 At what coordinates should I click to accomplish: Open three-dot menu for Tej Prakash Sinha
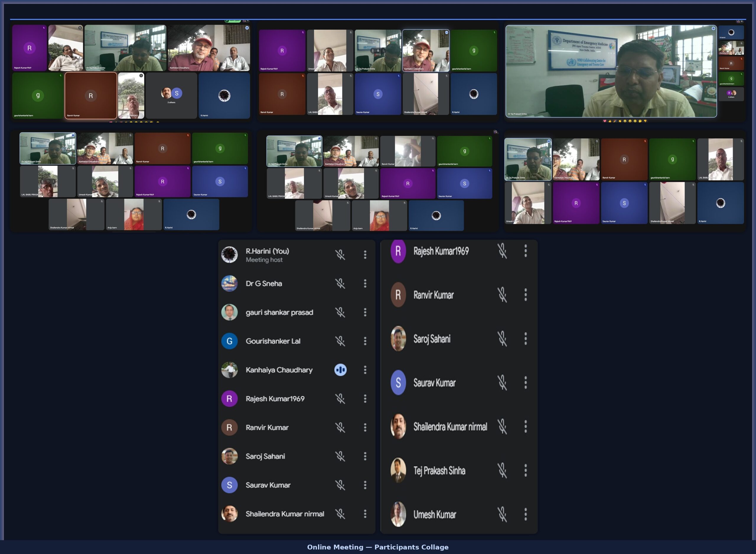[x=525, y=470]
